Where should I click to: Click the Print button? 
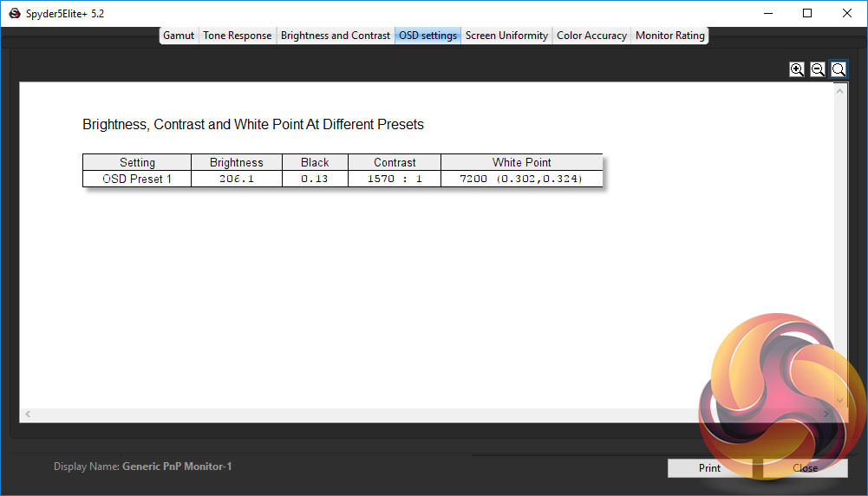pyautogui.click(x=709, y=467)
